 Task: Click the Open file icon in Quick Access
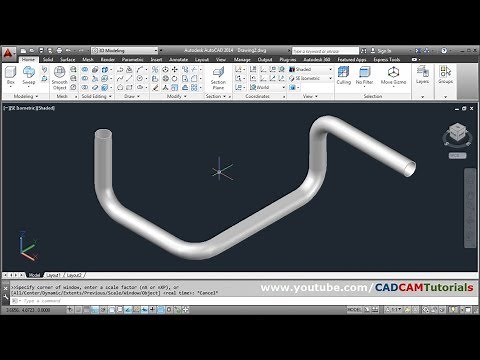click(32, 51)
